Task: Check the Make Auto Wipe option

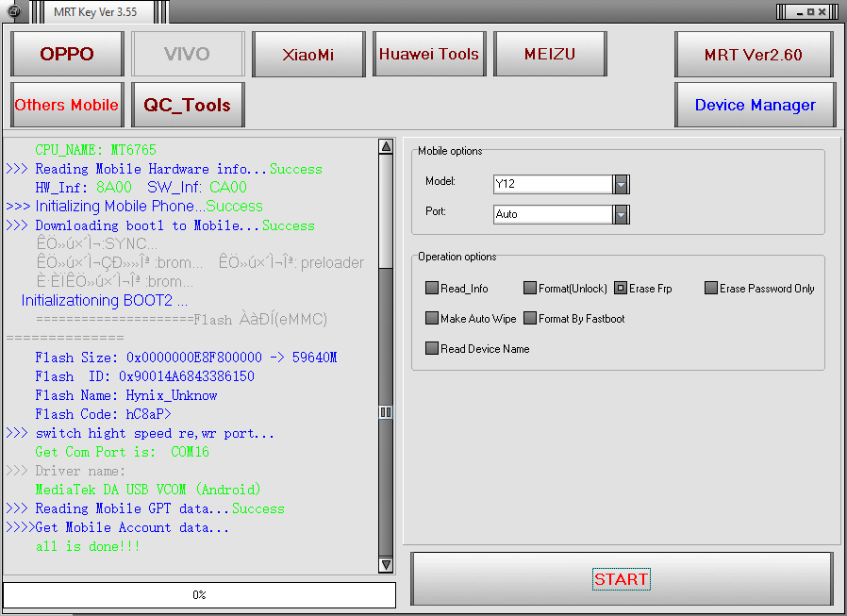Action: [432, 318]
